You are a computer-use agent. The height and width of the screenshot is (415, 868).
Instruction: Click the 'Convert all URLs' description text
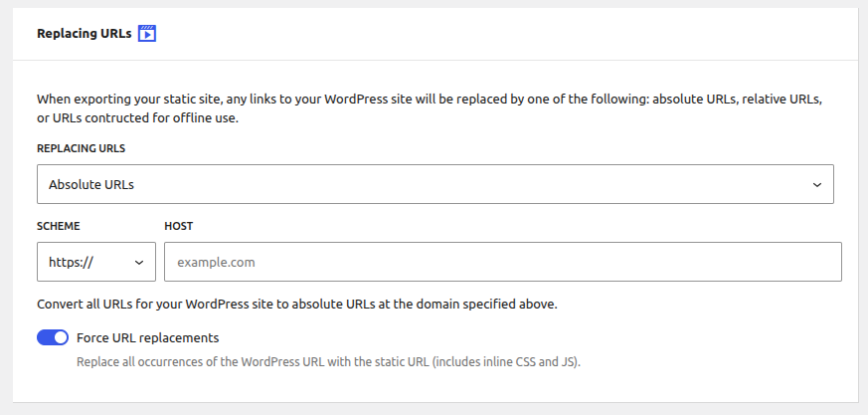296,304
